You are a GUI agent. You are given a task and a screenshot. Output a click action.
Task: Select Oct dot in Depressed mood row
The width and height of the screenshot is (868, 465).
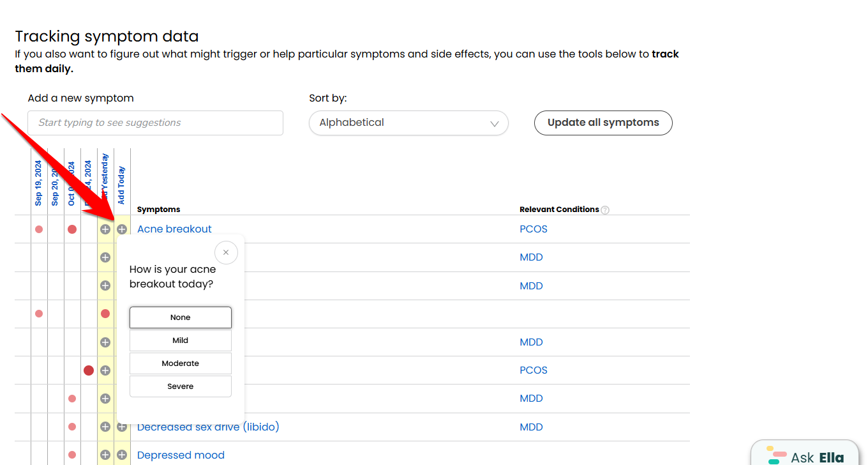point(72,455)
